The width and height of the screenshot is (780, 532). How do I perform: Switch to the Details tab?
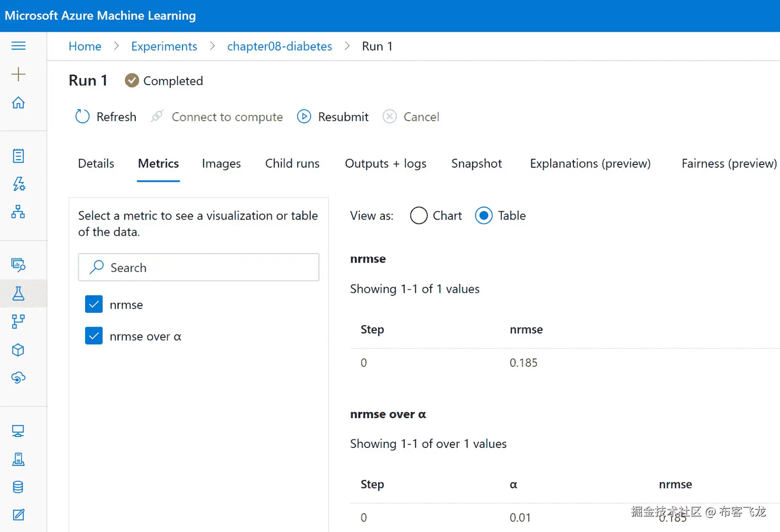point(96,163)
